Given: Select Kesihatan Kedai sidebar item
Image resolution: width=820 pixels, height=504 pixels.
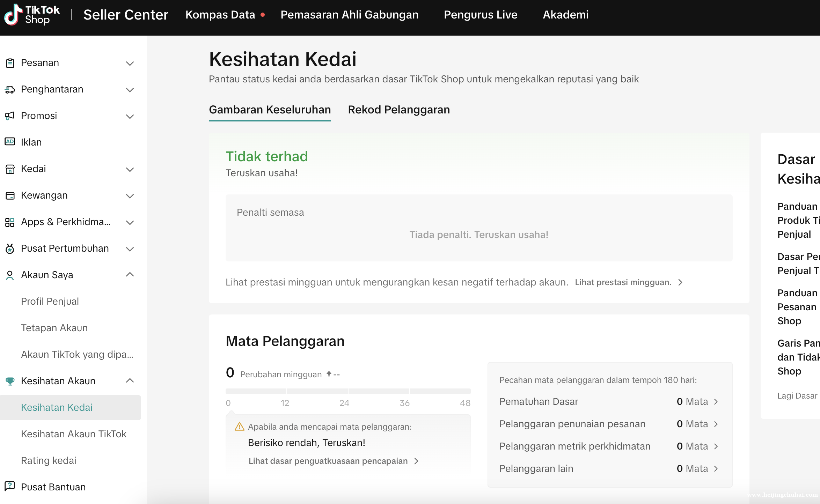Looking at the screenshot, I should [x=71, y=407].
